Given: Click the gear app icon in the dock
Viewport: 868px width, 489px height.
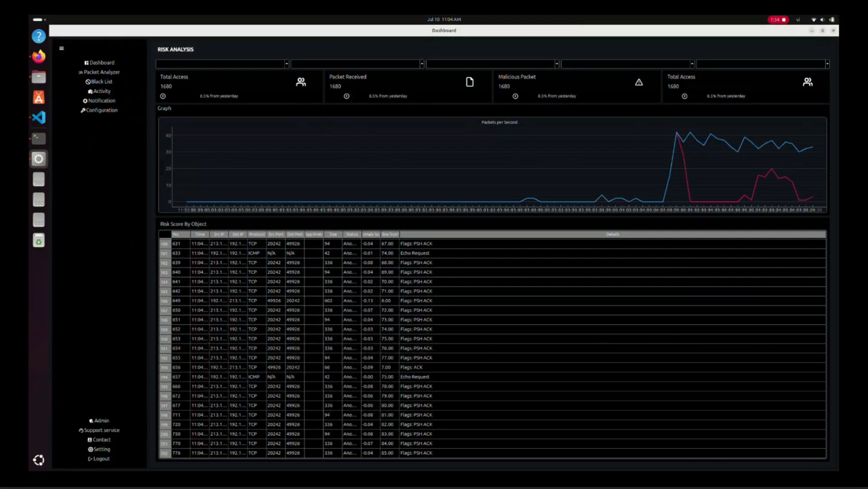Looking at the screenshot, I should (x=39, y=159).
